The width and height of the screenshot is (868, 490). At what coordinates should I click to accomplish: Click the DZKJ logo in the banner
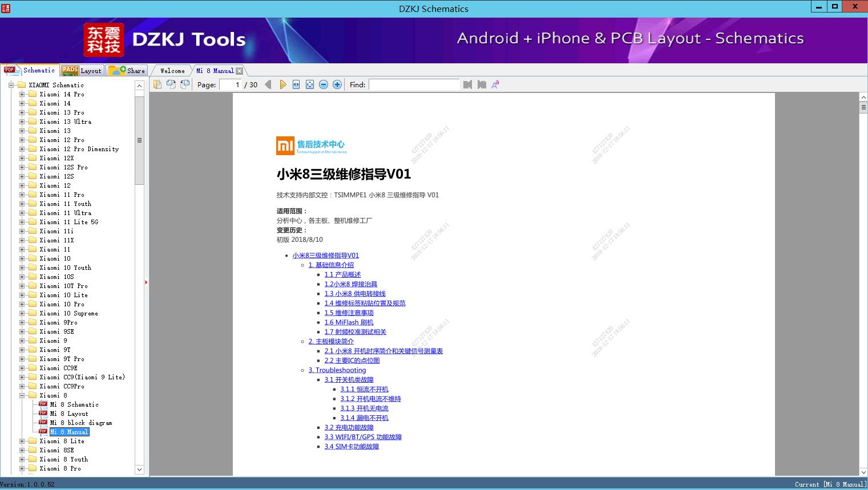(x=103, y=39)
